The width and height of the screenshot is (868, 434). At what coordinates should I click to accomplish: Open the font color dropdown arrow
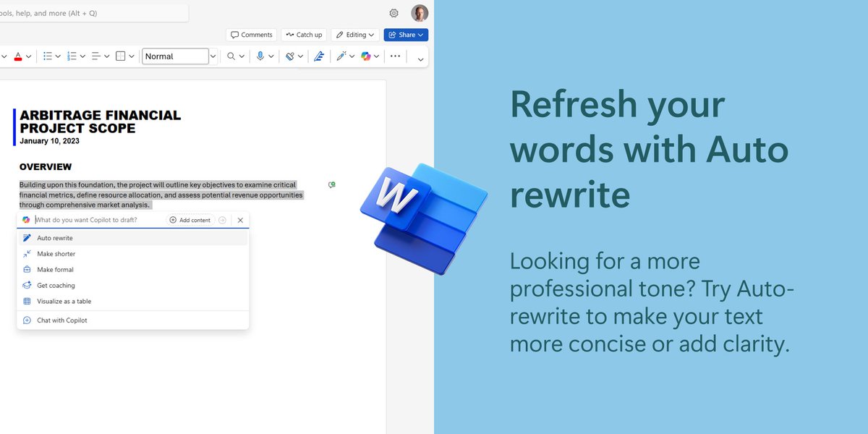(28, 56)
